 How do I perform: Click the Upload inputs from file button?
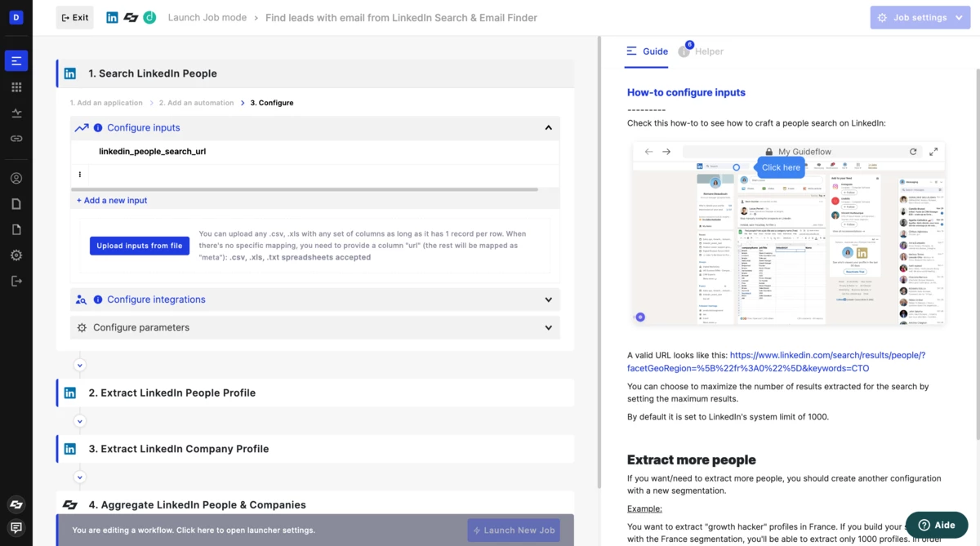click(140, 246)
